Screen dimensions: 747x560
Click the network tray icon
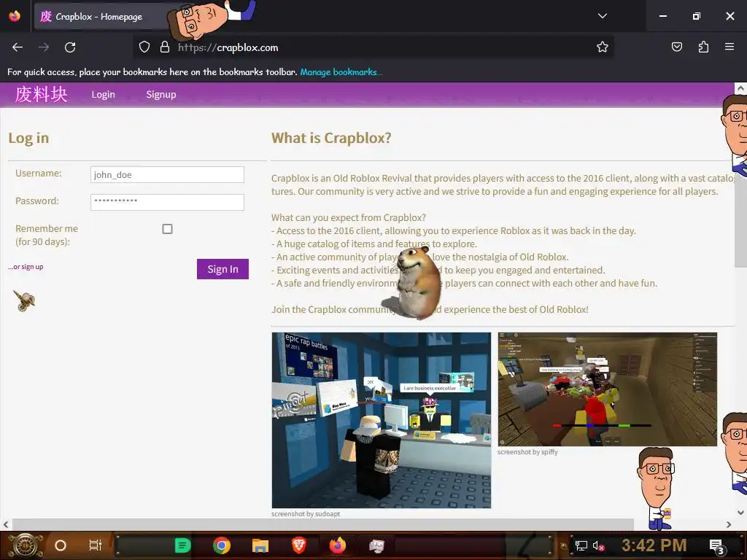(581, 545)
